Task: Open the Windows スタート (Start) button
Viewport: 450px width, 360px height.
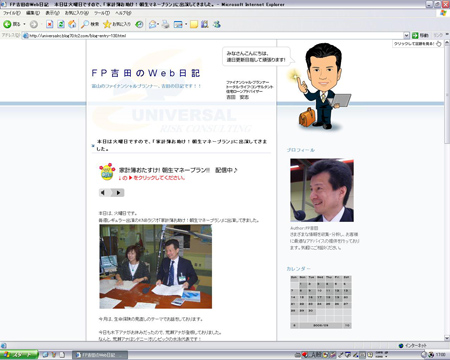Action: pyautogui.click(x=19, y=355)
